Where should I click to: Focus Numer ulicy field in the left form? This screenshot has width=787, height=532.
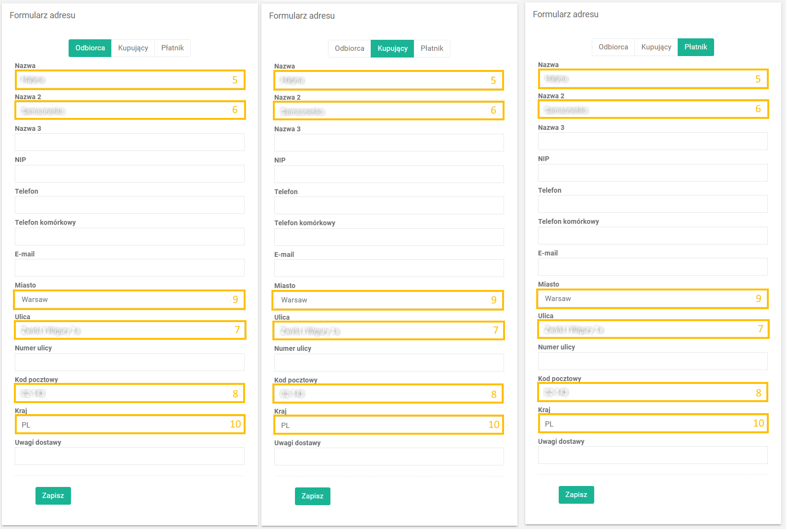[129, 362]
